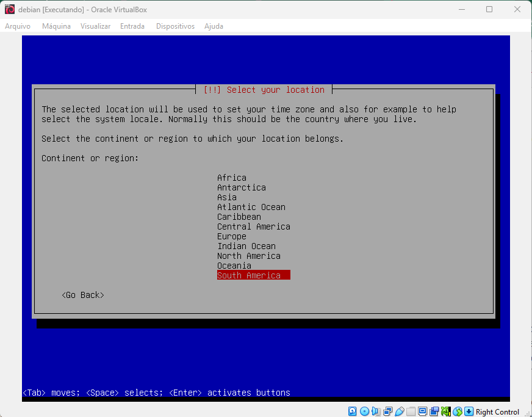
Task: Maximize the VirtualBox window
Action: point(489,9)
